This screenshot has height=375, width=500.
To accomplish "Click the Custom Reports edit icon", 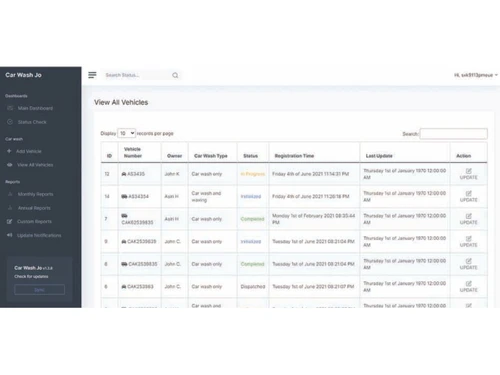I will 9,221.
